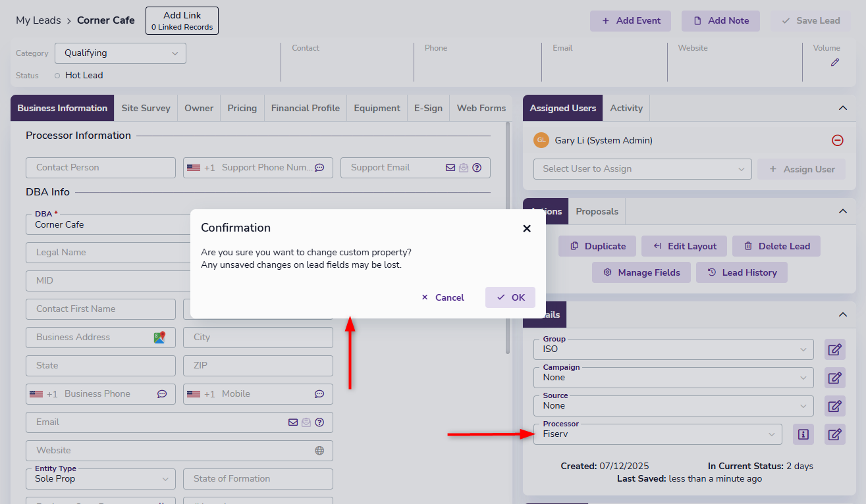Expand the Select User to Assign dropdown
Image resolution: width=866 pixels, height=504 pixels.
642,169
